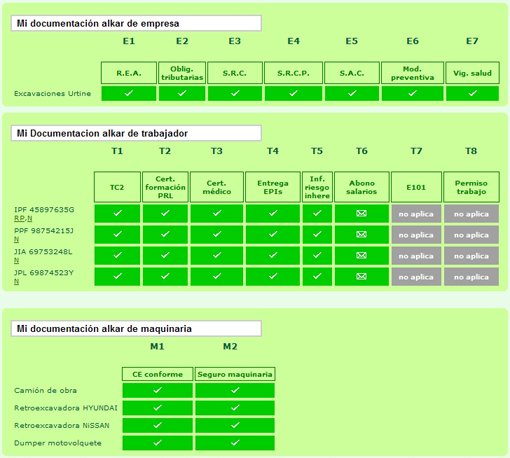Click envelope icon for IPF 45897635G salary

click(361, 213)
